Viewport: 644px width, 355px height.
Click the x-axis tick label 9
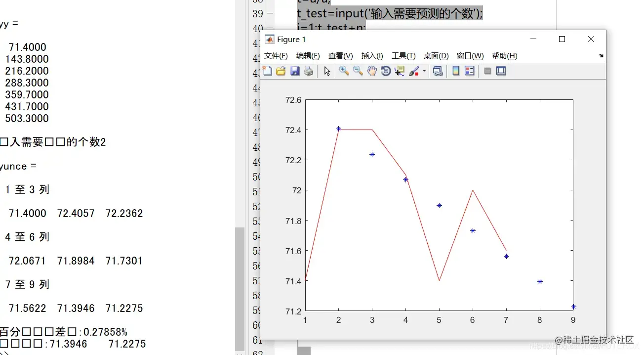[x=573, y=320]
